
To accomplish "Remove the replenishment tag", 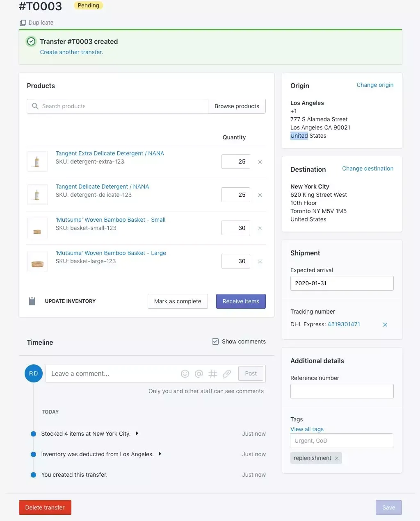I will [x=337, y=458].
